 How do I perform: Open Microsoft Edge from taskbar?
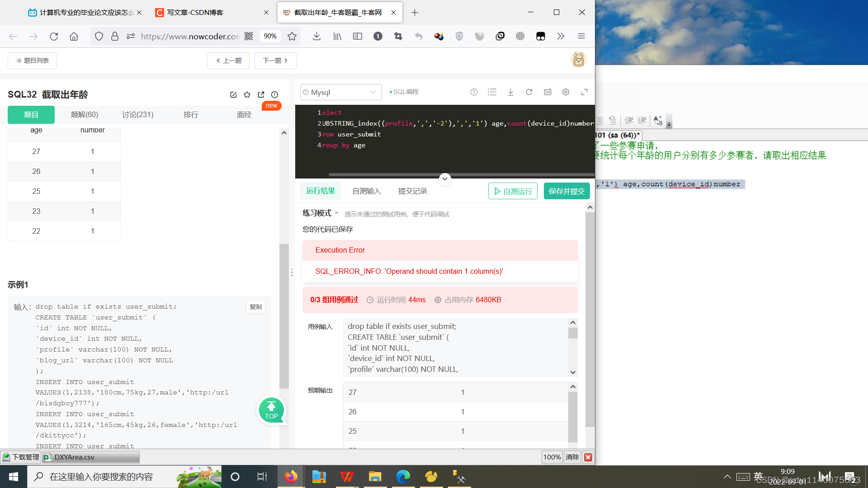(x=403, y=477)
